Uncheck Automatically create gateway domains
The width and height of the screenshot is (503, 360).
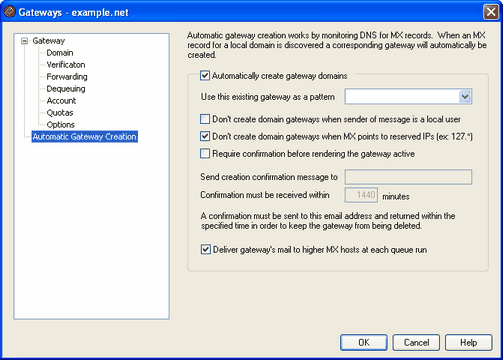tap(205, 76)
